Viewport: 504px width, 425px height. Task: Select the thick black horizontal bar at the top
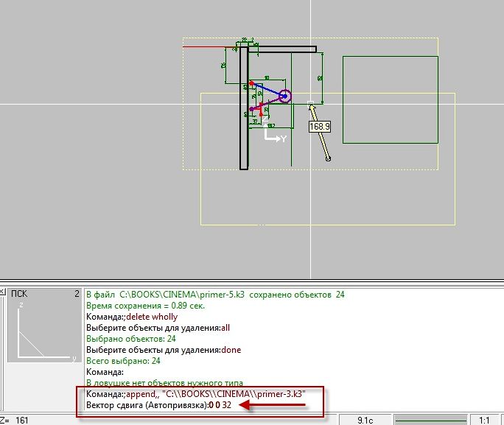click(282, 49)
